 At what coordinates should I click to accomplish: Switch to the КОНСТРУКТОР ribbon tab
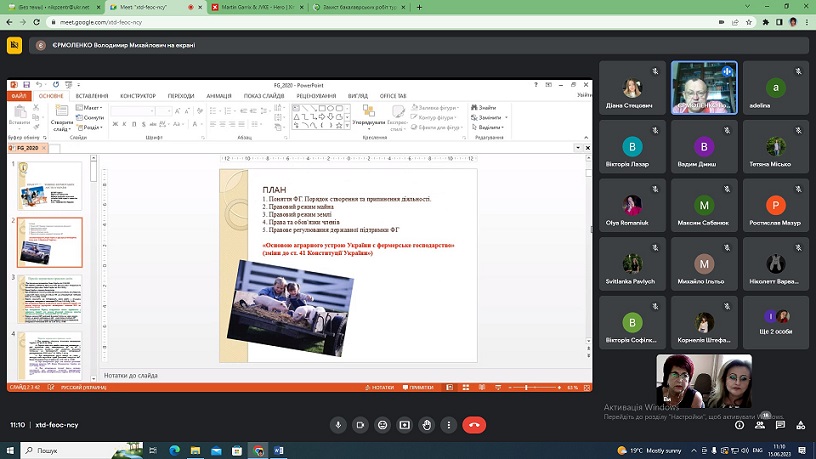click(x=138, y=96)
